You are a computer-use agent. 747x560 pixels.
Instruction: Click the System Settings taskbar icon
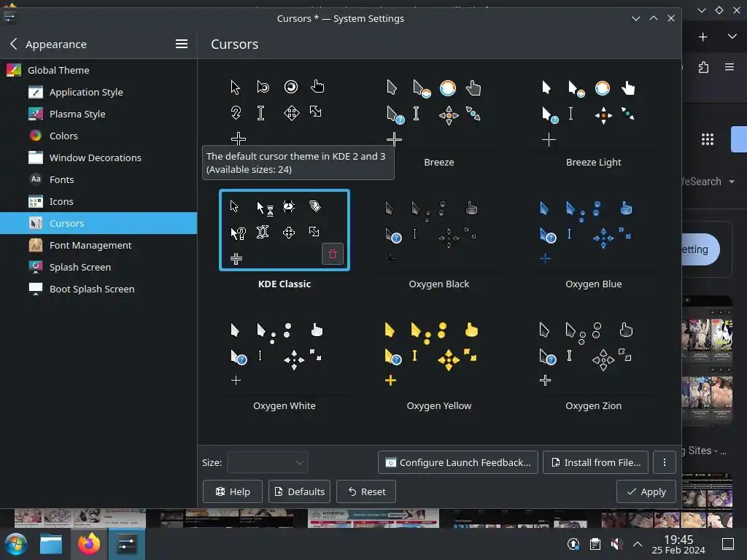click(127, 544)
